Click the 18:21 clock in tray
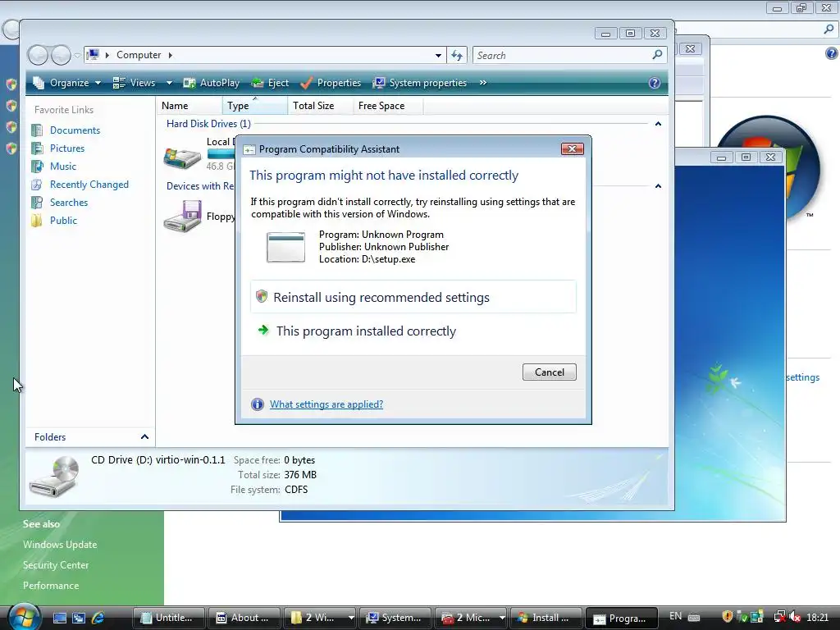Screen dimensions: 840x630 [x=817, y=617]
